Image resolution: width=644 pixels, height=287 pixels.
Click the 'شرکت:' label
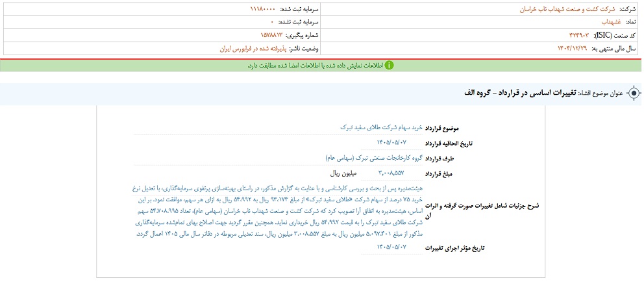(628, 8)
